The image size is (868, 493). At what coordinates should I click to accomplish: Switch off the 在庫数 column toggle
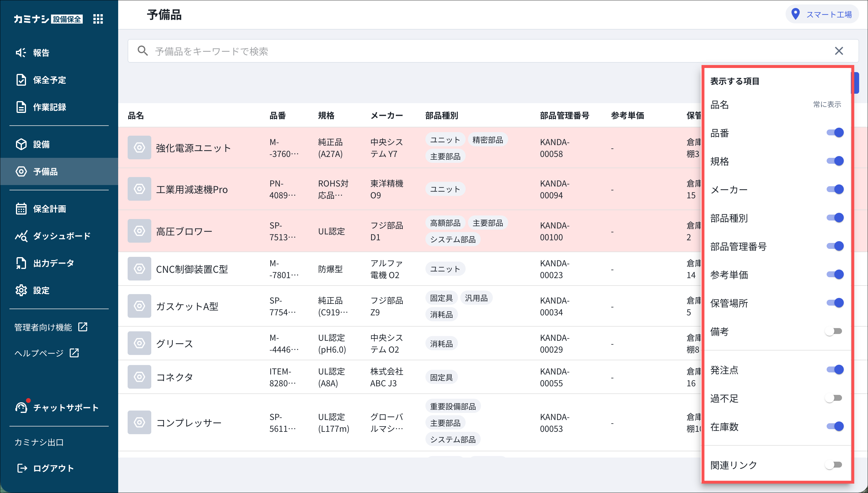tap(835, 426)
